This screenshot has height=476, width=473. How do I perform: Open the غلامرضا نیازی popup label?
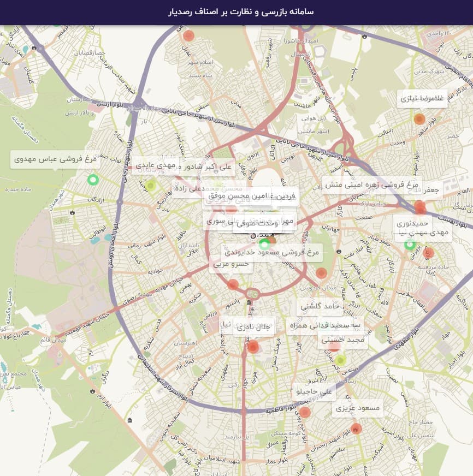422,98
